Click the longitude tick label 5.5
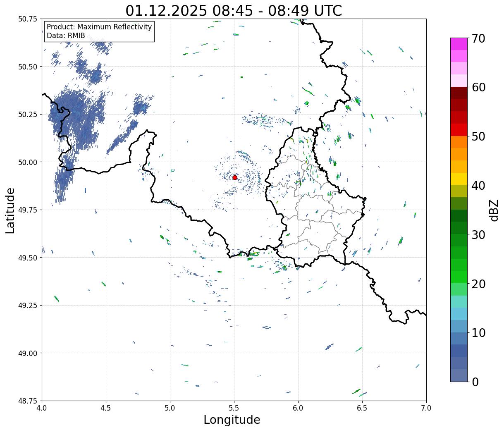The image size is (504, 430). [234, 408]
